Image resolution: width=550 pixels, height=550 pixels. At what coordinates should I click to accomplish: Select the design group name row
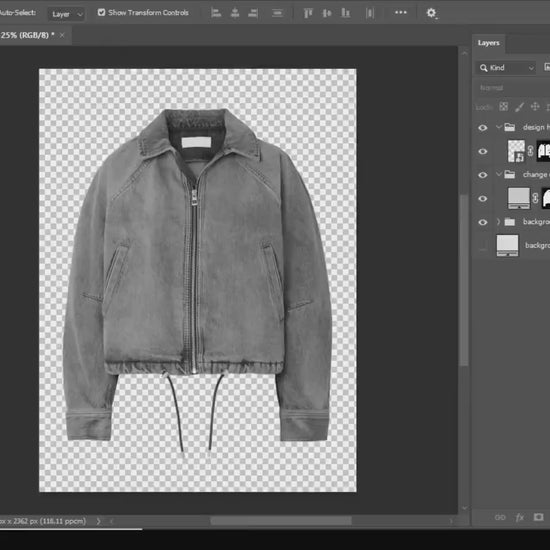536,127
